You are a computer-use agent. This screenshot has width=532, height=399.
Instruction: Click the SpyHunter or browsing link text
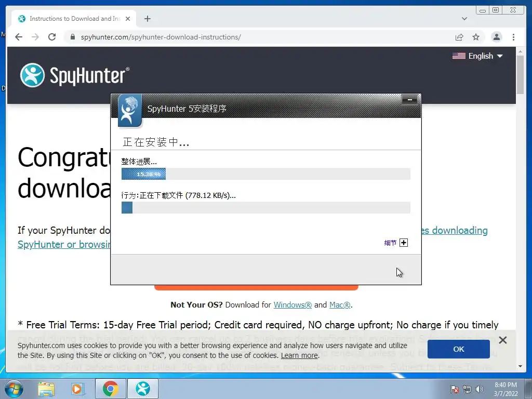(x=64, y=244)
